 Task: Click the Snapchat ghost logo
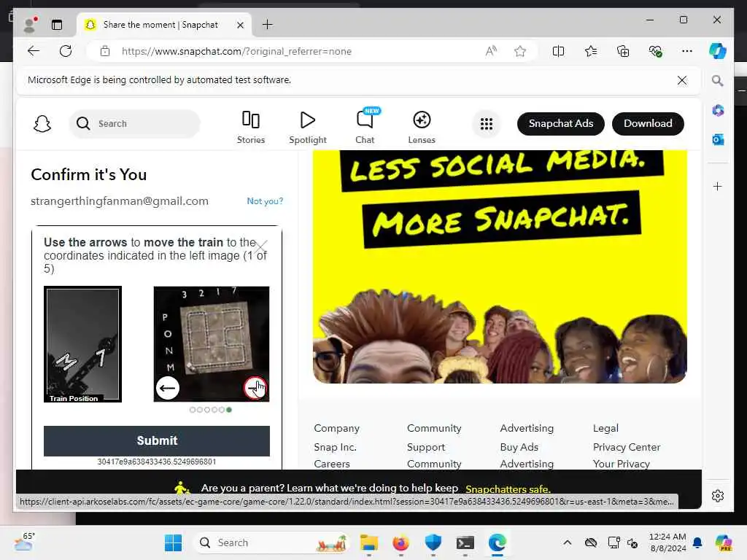[x=42, y=124]
